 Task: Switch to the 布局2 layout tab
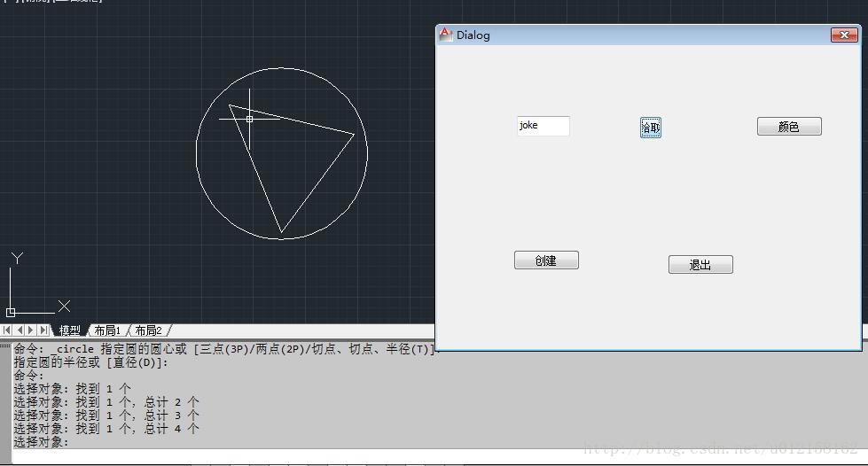tap(148, 330)
